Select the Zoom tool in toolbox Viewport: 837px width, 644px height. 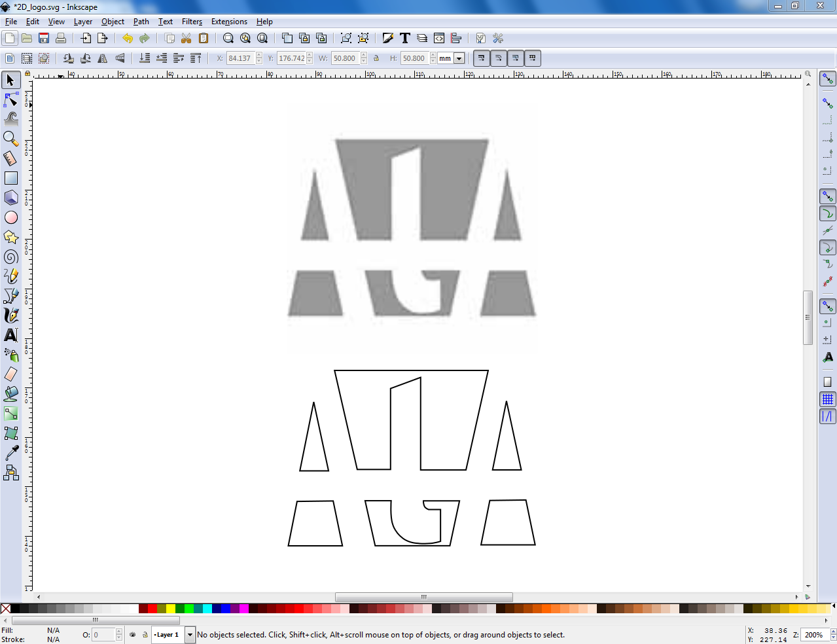[x=11, y=139]
